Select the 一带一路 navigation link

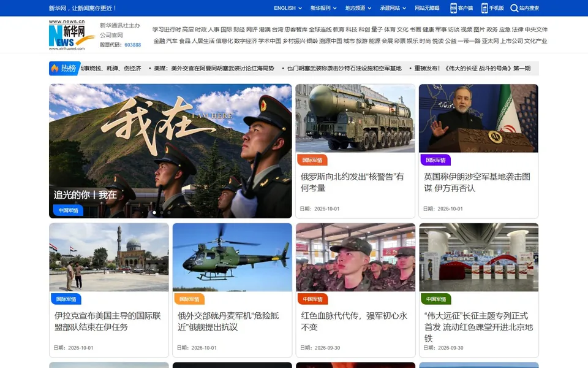pyautogui.click(x=469, y=41)
